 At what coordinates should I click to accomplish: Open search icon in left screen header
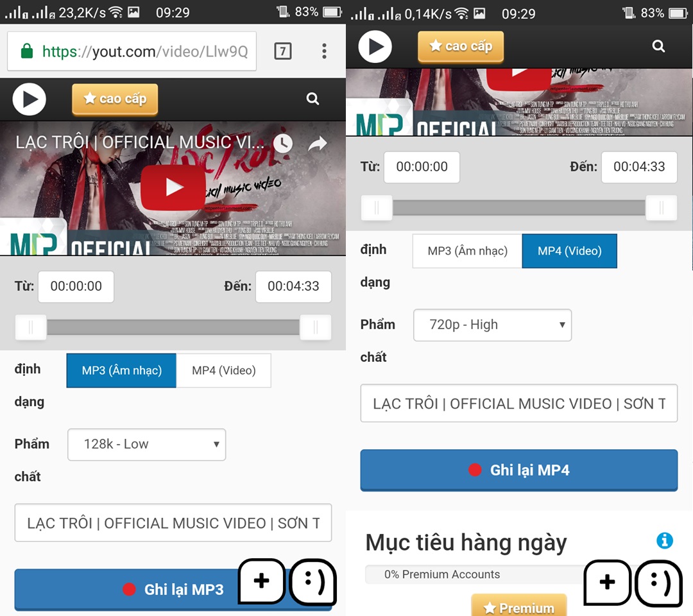click(312, 99)
